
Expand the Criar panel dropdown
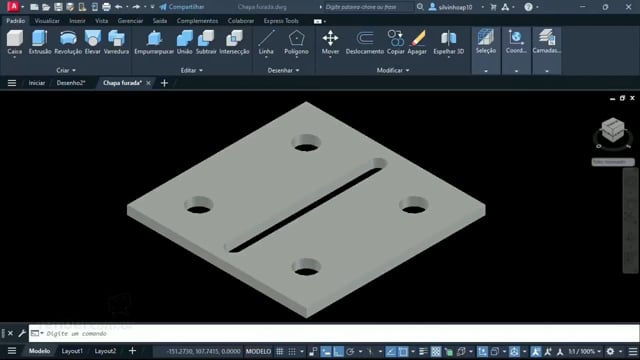point(66,70)
